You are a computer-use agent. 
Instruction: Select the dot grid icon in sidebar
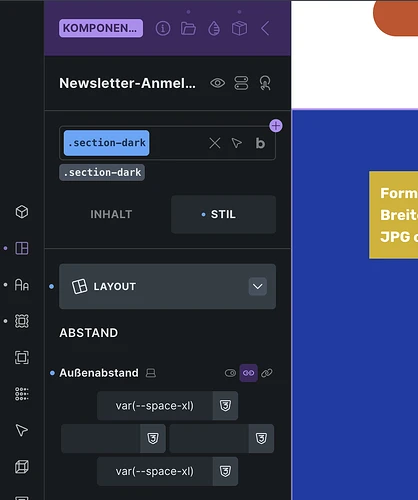point(22,394)
